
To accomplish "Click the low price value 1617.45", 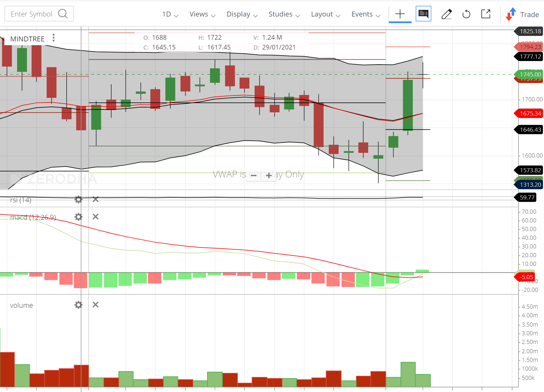I will [x=219, y=47].
